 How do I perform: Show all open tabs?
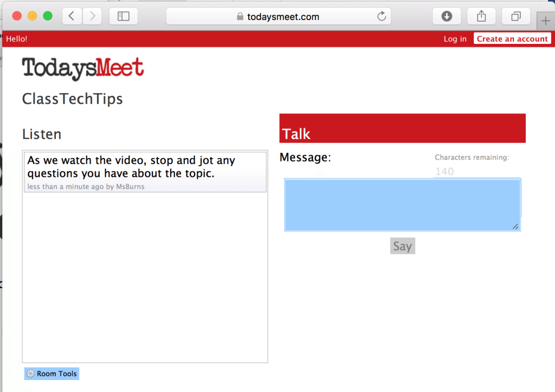pyautogui.click(x=515, y=16)
